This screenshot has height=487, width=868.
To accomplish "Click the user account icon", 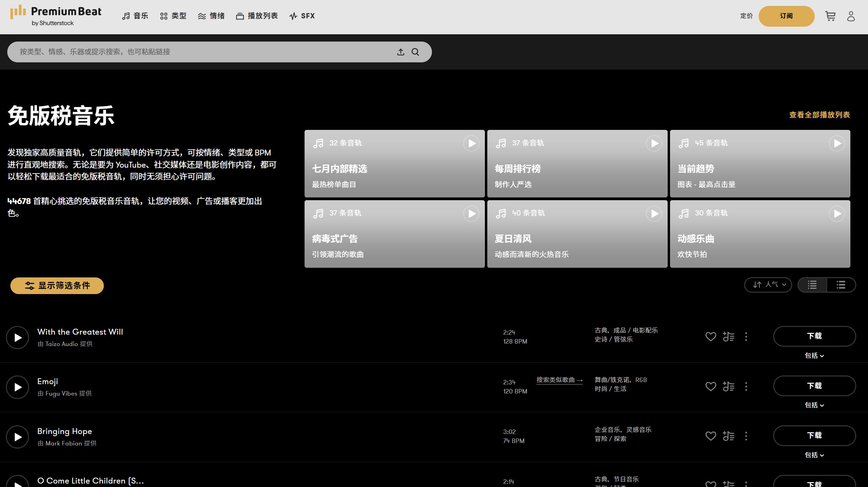I will (851, 16).
